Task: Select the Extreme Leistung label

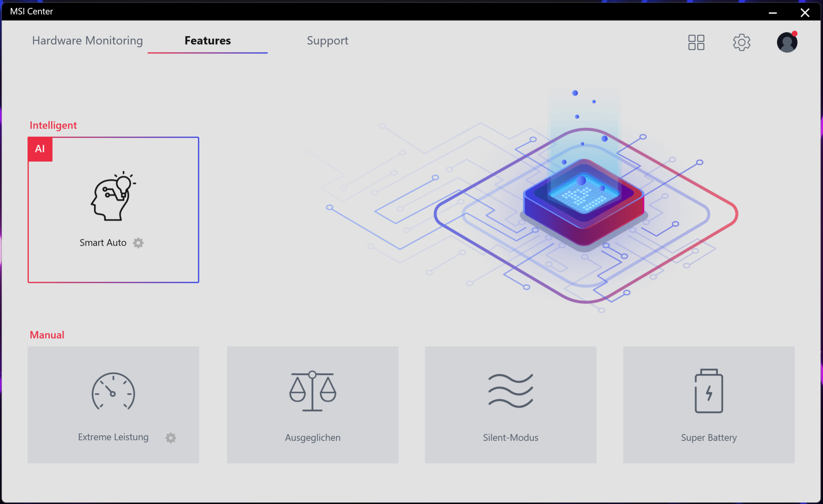Action: click(113, 437)
